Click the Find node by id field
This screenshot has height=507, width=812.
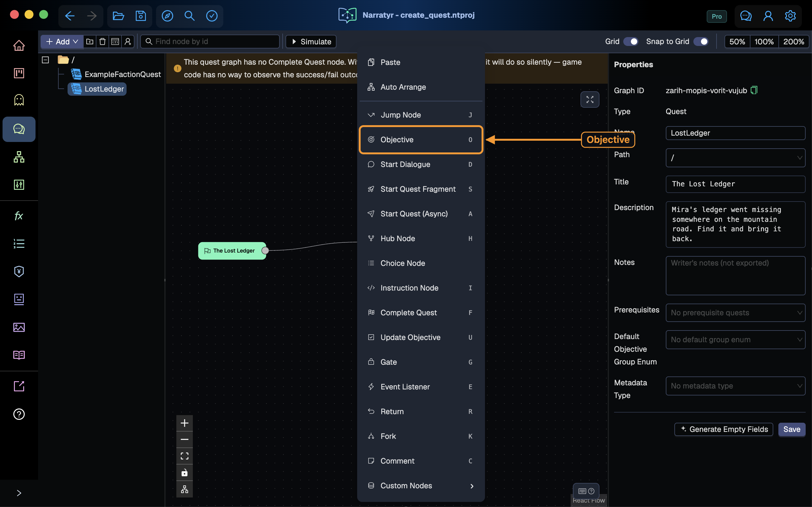point(210,42)
